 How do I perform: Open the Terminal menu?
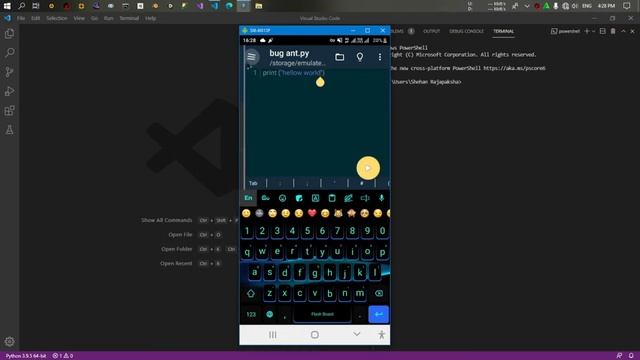pos(129,18)
